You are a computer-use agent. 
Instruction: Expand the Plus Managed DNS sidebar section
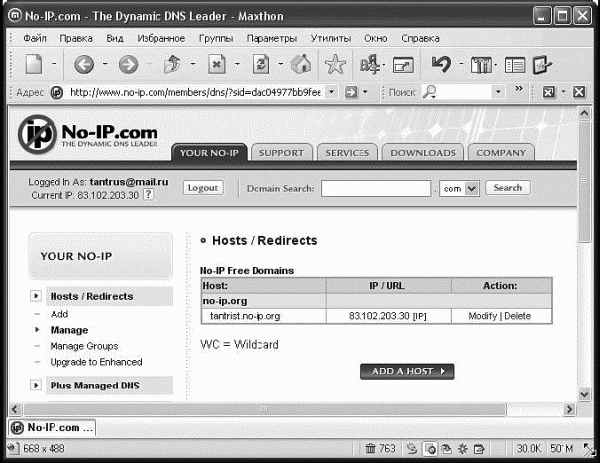click(x=36, y=385)
